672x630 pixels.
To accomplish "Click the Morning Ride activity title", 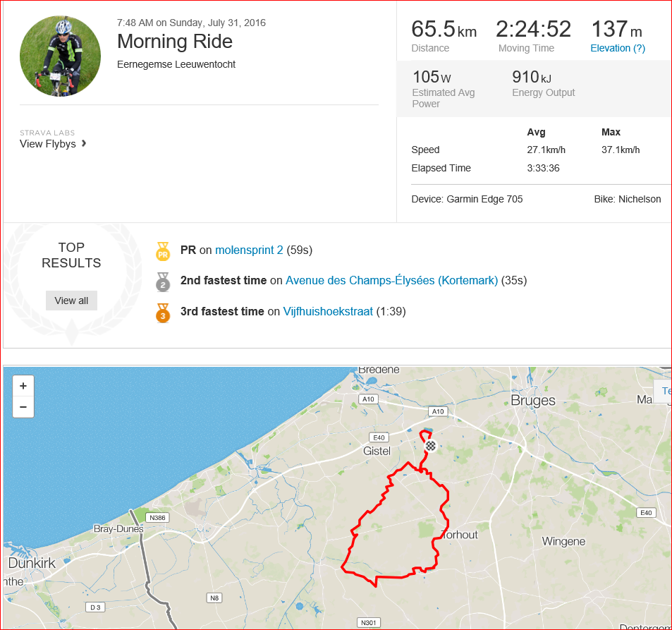I will coord(175,42).
